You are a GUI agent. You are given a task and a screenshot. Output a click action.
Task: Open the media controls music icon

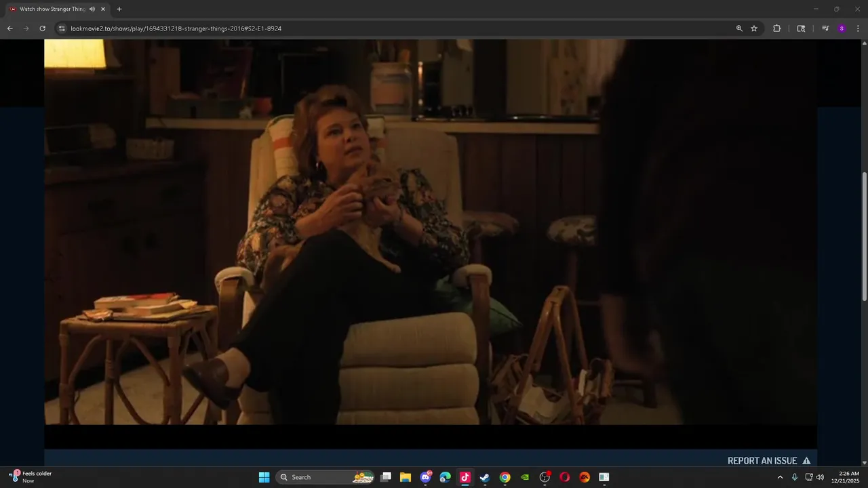point(825,28)
